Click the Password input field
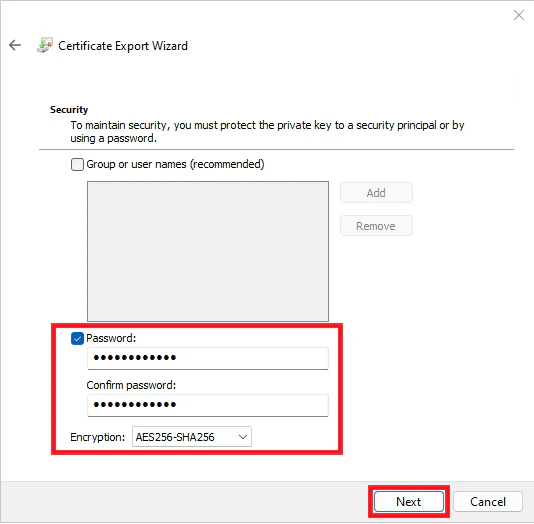Image resolution: width=534 pixels, height=524 pixels. (208, 358)
